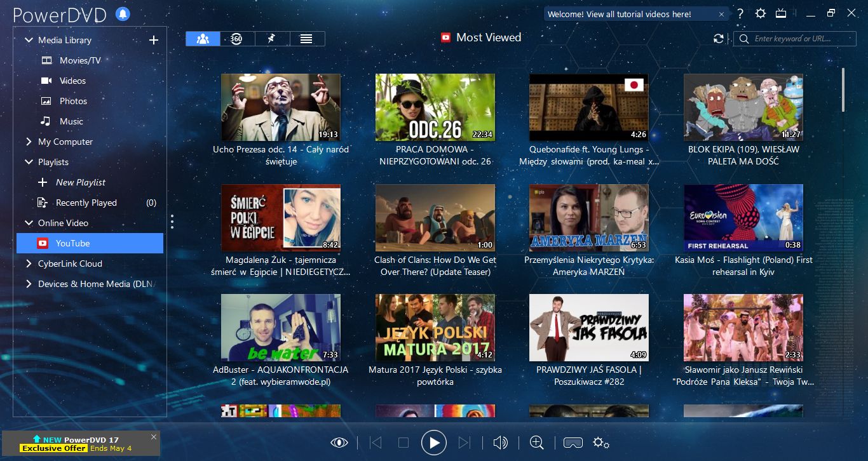Expand Devices & Home Media section
Viewport: 868px width, 461px height.
[x=29, y=284]
